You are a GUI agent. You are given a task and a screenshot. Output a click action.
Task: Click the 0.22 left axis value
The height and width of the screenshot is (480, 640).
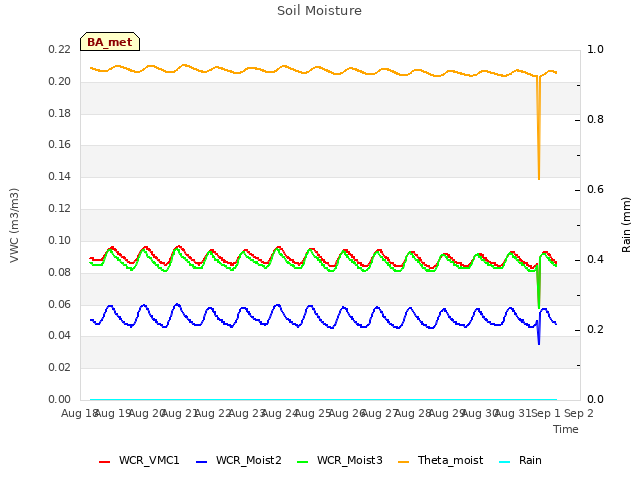point(60,49)
